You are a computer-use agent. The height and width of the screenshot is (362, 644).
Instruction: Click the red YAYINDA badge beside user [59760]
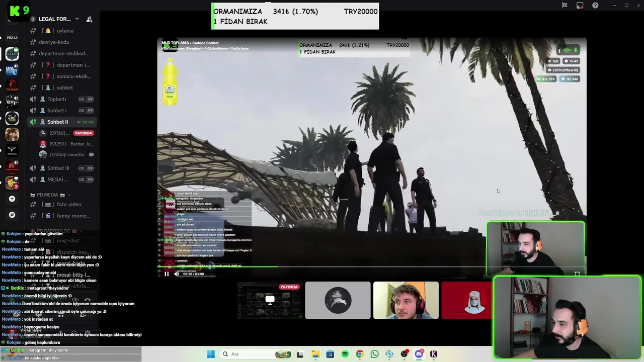pyautogui.click(x=84, y=133)
